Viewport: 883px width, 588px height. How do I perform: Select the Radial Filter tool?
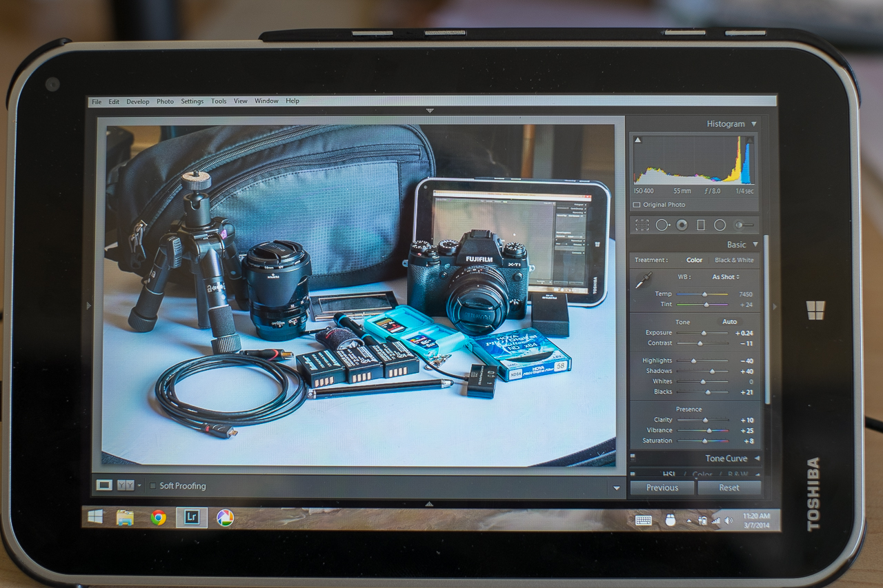720,225
